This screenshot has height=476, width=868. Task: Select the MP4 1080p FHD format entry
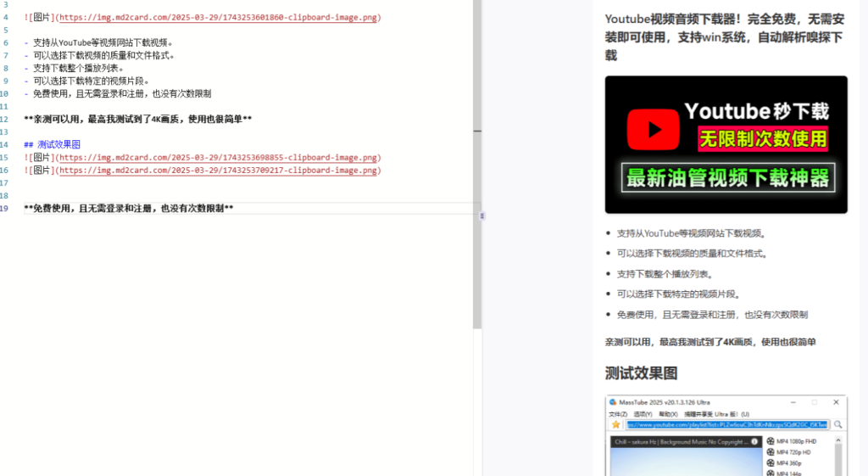(796, 442)
